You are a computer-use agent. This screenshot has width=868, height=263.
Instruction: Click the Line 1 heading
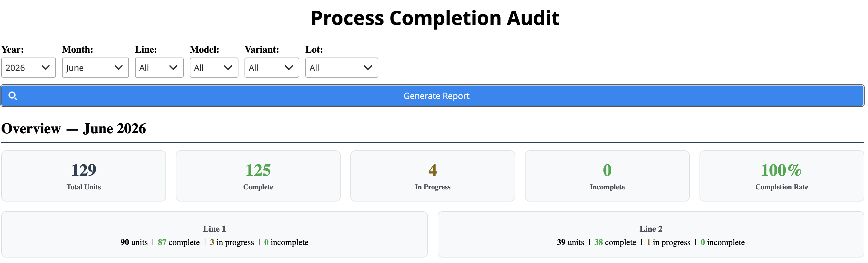click(x=214, y=229)
